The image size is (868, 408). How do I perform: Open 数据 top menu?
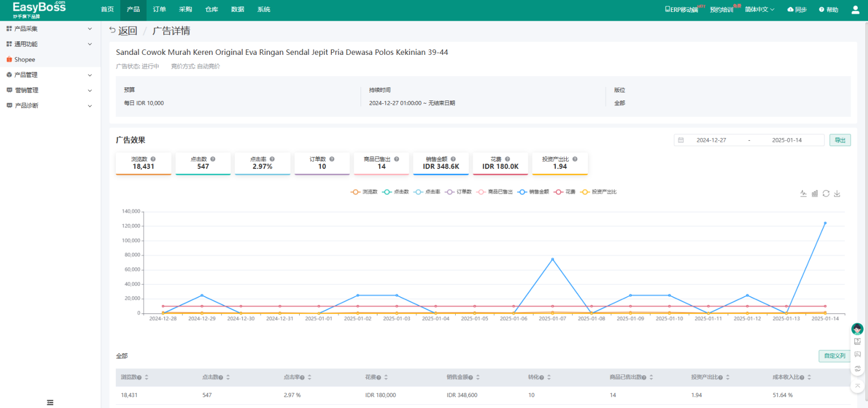(x=238, y=10)
